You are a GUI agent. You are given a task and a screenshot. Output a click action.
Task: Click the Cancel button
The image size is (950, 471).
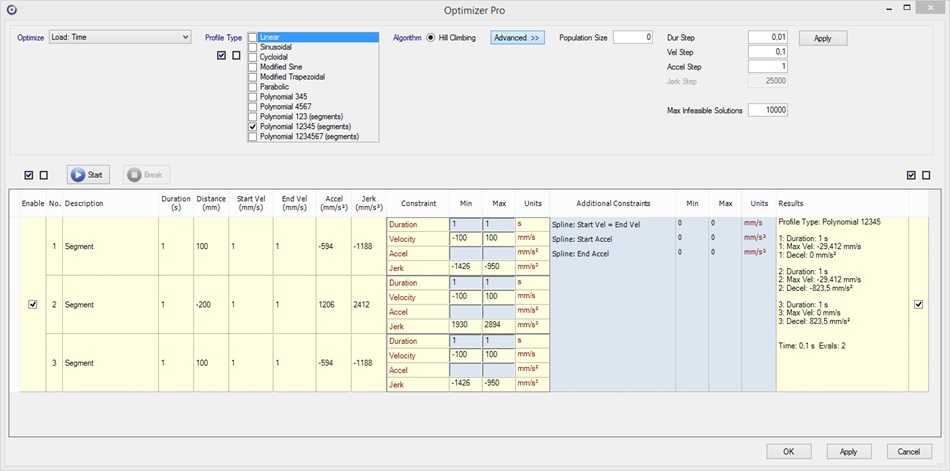908,451
